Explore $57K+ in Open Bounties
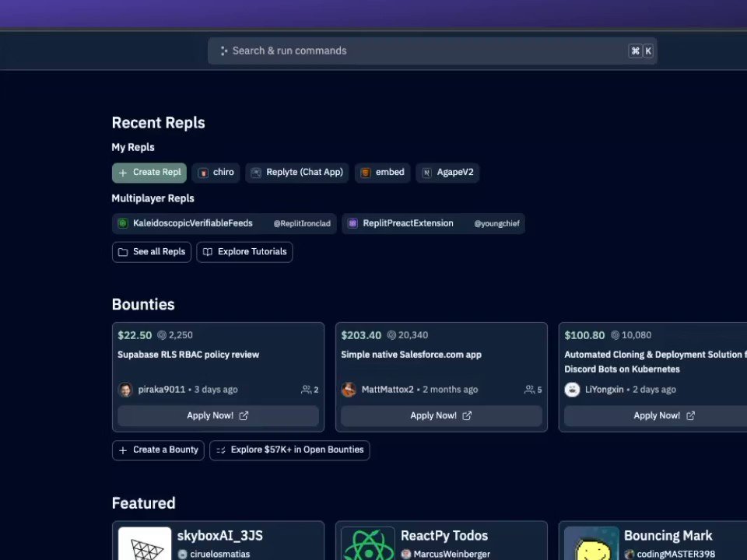The image size is (747, 560). click(x=289, y=450)
